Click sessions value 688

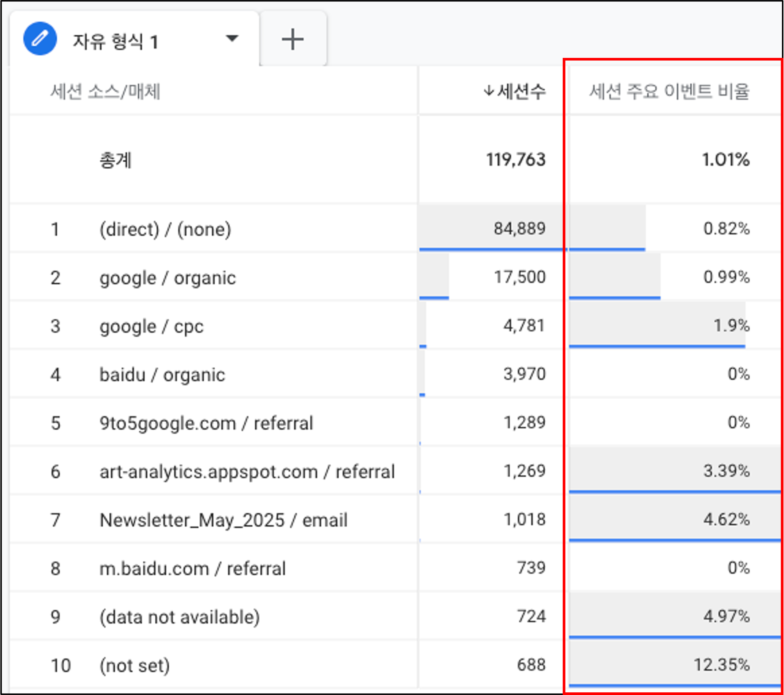(531, 665)
